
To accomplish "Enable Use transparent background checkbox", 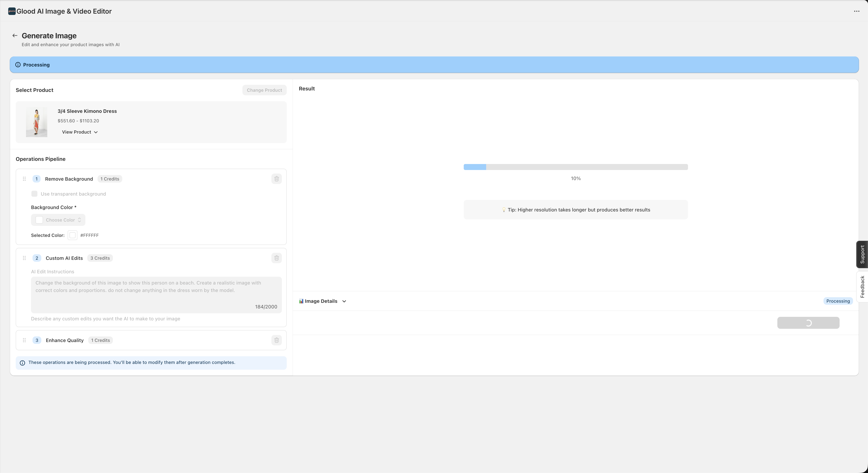I will click(x=34, y=194).
